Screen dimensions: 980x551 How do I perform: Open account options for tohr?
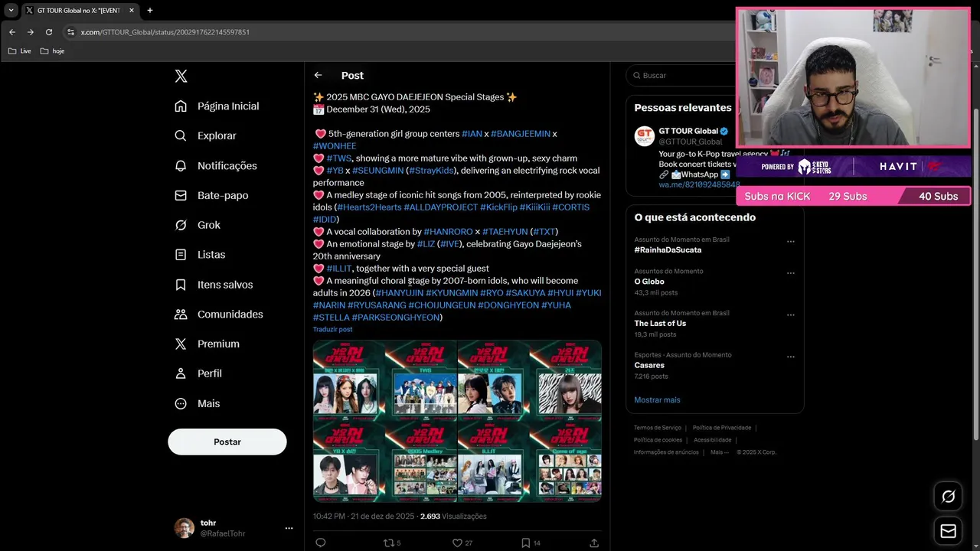pos(289,528)
